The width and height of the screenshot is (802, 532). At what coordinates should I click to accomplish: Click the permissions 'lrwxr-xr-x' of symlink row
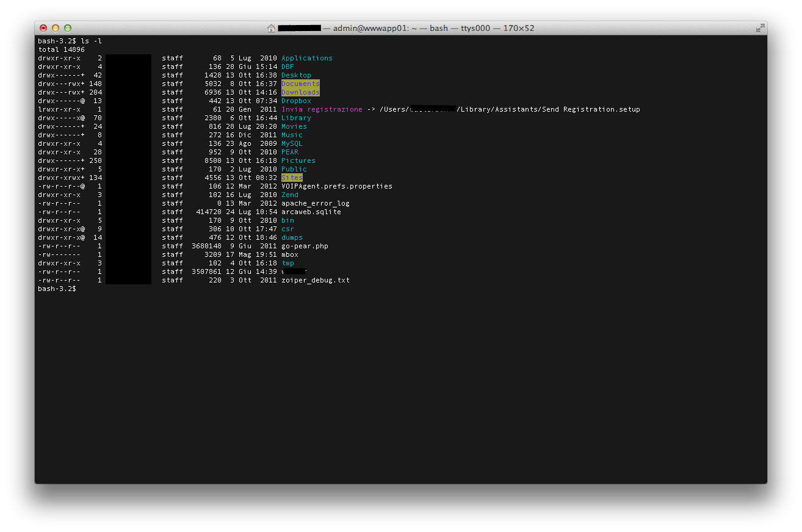click(x=59, y=109)
